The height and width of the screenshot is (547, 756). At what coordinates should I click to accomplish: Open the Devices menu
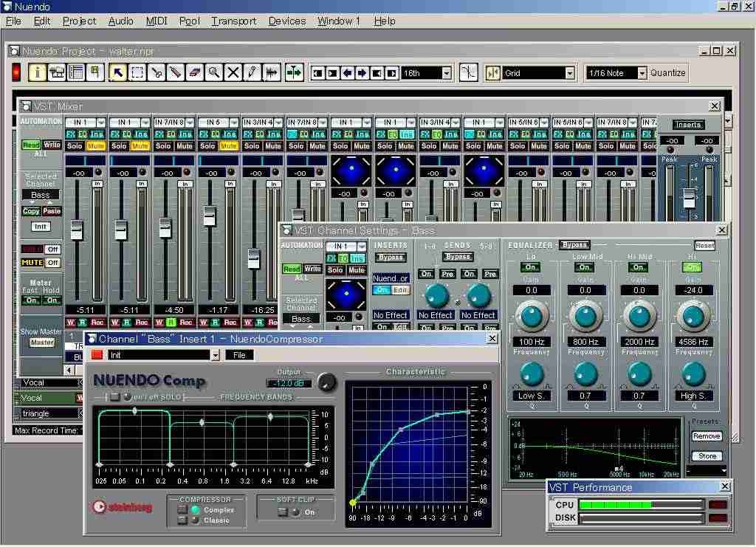(x=287, y=21)
